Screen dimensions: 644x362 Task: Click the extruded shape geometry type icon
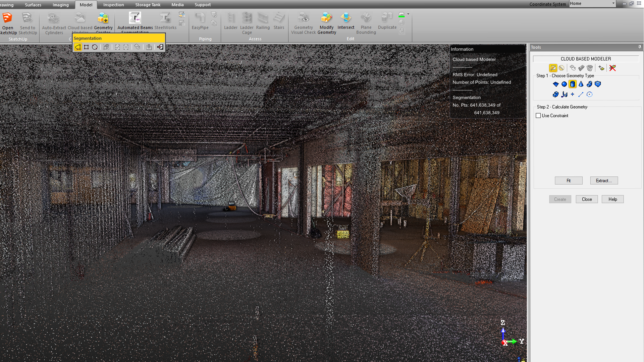point(556,95)
